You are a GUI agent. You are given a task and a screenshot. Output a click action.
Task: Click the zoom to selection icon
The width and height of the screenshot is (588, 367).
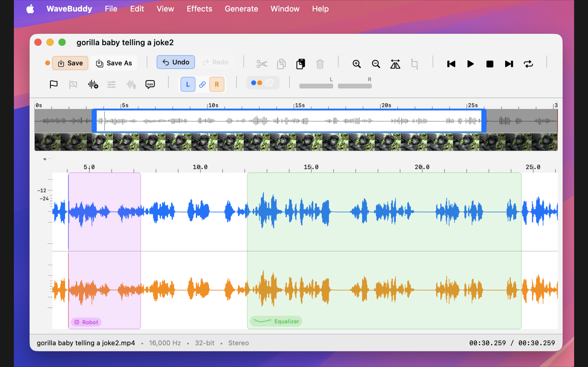395,64
